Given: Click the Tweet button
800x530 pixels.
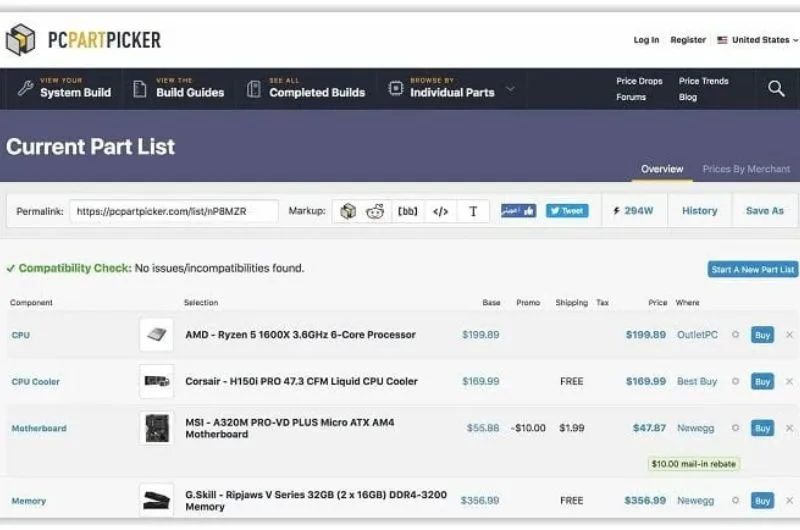Looking at the screenshot, I should 567,211.
